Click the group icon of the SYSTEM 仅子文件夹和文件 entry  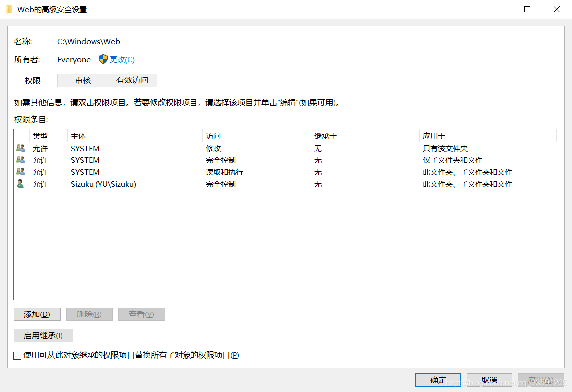click(21, 160)
